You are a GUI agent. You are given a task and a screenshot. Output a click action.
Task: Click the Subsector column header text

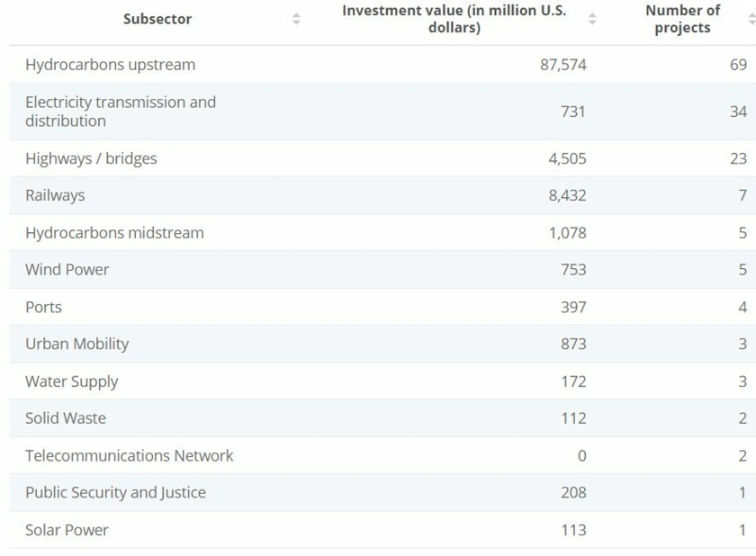pyautogui.click(x=157, y=19)
